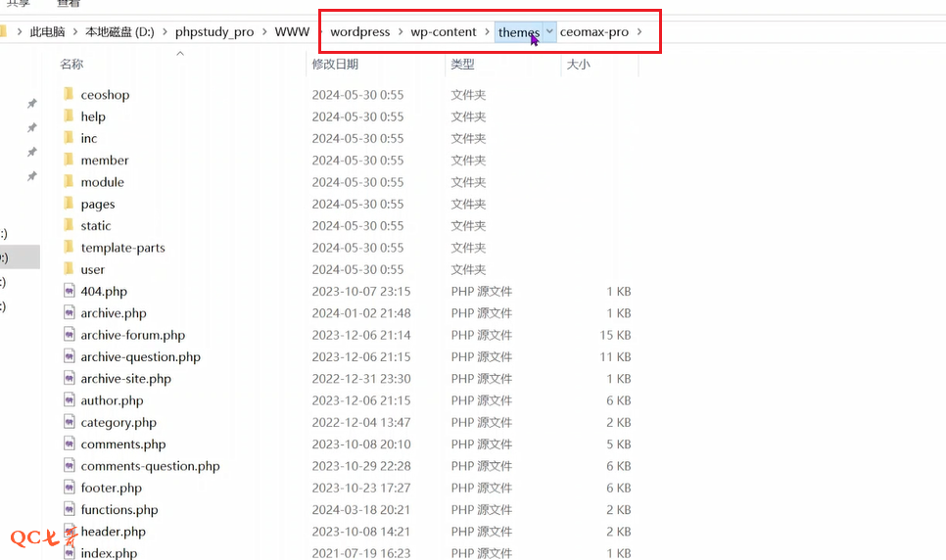Click the archive-forum.php file icon
The height and width of the screenshot is (560, 946).
coord(69,335)
